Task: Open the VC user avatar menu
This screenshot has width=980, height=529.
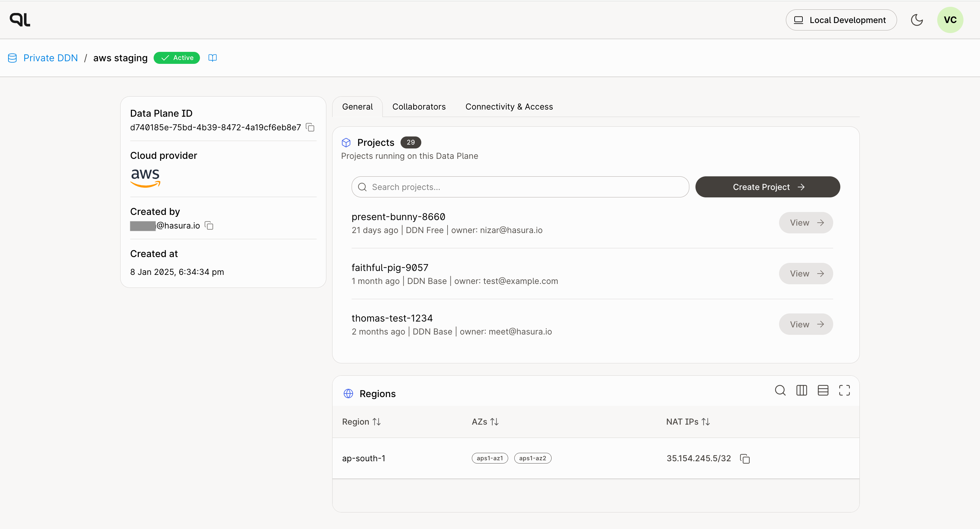Action: (950, 20)
